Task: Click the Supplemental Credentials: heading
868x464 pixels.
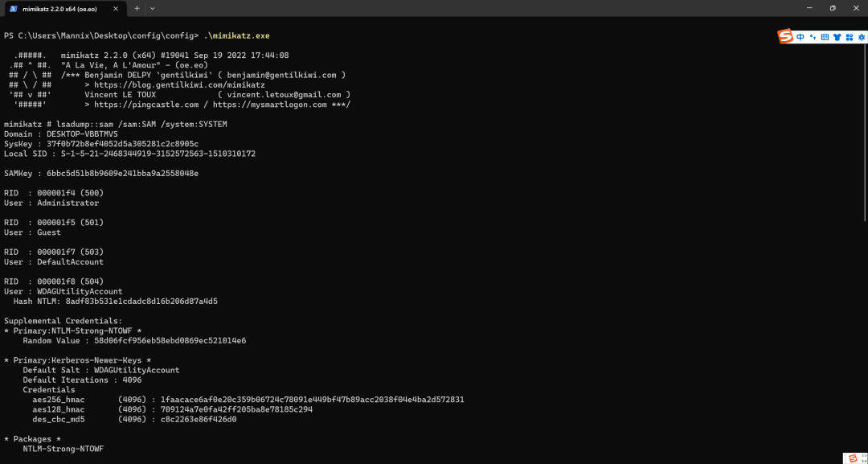Action: pyautogui.click(x=63, y=321)
